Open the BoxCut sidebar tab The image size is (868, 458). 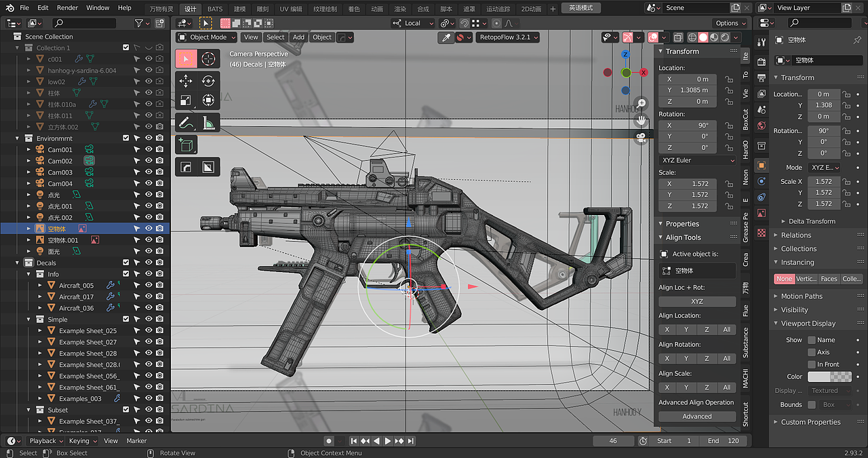click(746, 119)
